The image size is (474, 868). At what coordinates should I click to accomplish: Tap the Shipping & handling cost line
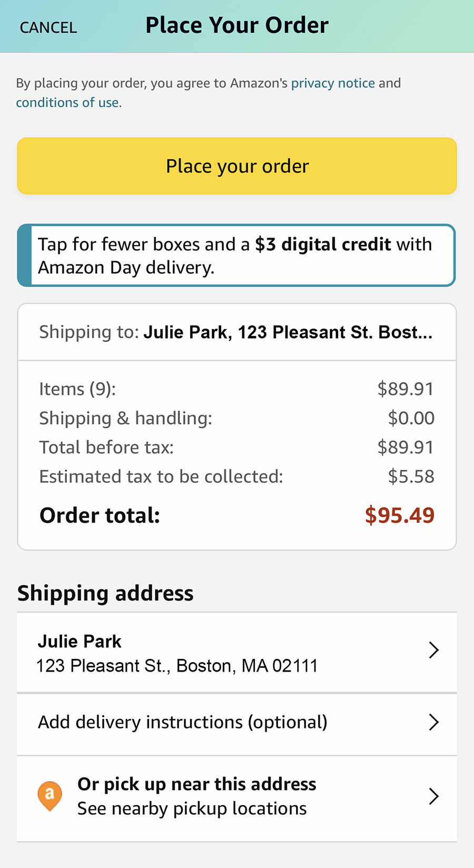click(x=125, y=418)
